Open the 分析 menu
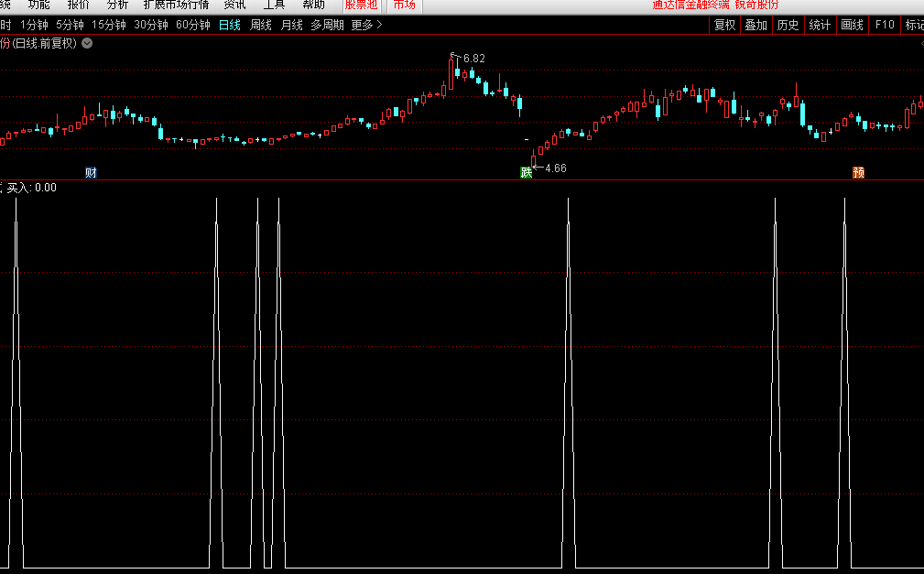The height and width of the screenshot is (574, 924). 117,5
